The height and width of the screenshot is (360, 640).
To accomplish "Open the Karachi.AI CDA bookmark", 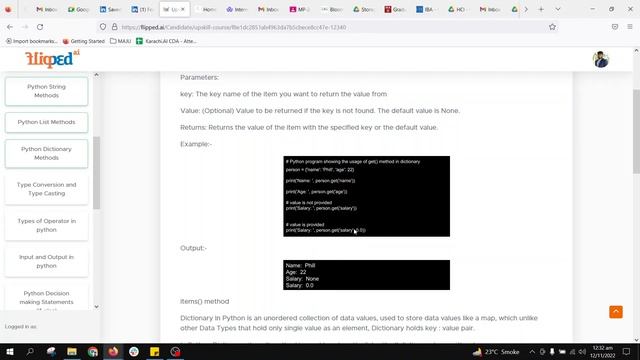I will point(167,41).
